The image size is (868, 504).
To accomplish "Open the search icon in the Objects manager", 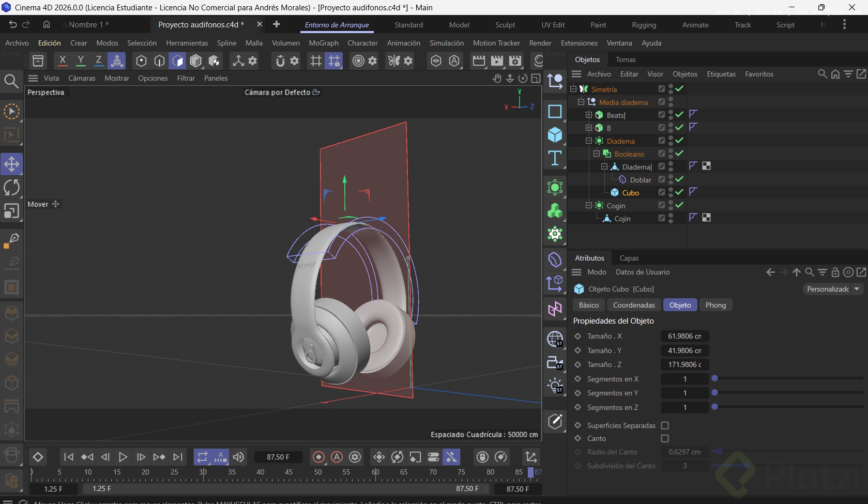I will pos(822,74).
